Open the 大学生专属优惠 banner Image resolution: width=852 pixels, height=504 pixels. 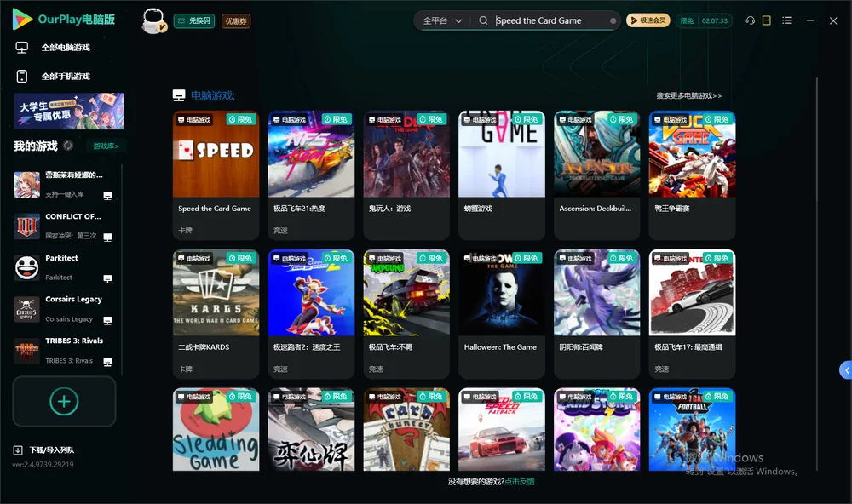tap(69, 112)
